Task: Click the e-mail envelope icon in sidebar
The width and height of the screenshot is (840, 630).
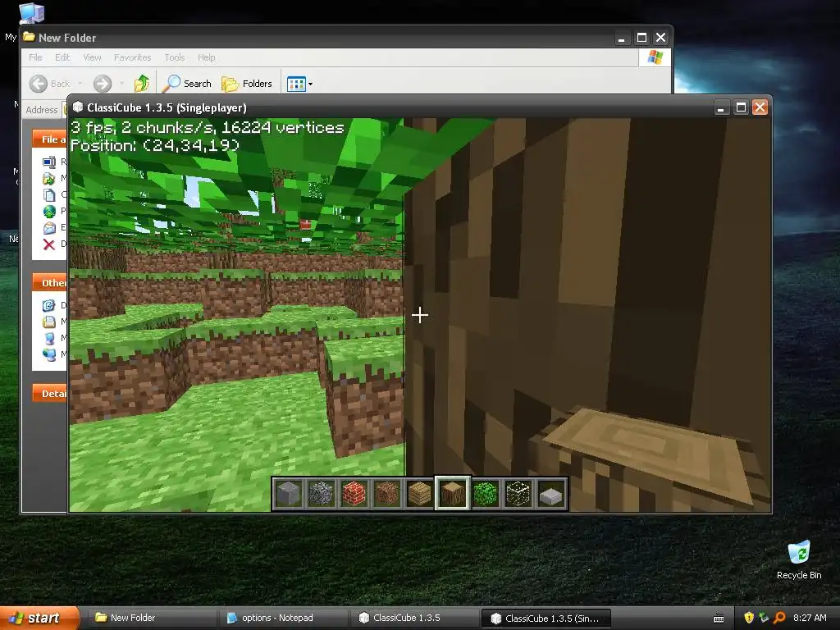Action: pos(49,228)
